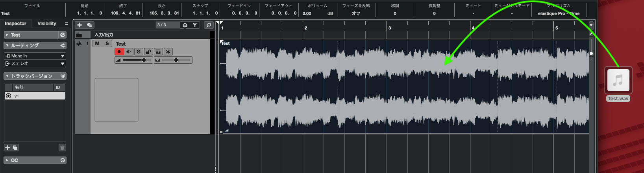Click the freeze snowflake icon on Test track

(x=168, y=52)
